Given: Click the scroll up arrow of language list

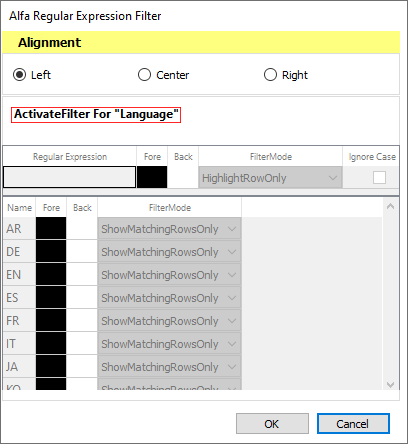Looking at the screenshot, I should (x=390, y=206).
